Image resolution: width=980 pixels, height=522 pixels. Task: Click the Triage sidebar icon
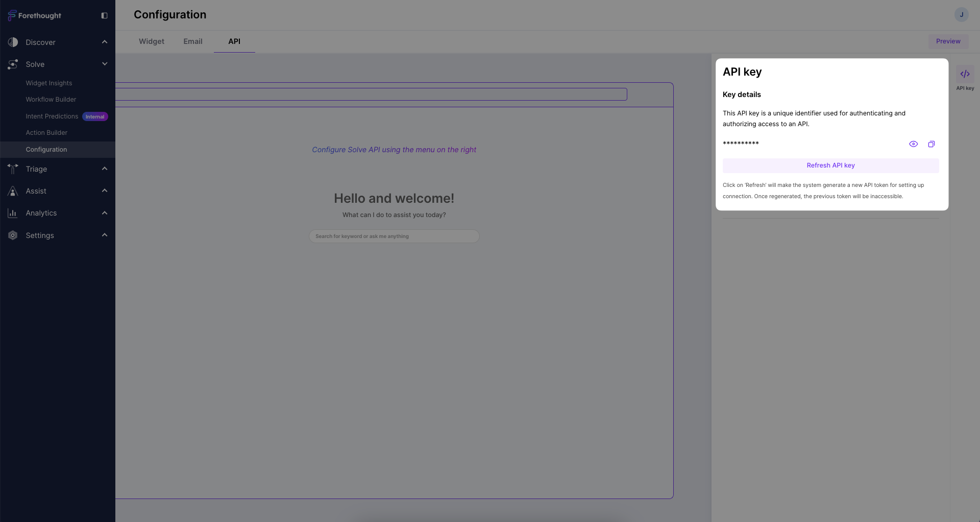pos(13,169)
